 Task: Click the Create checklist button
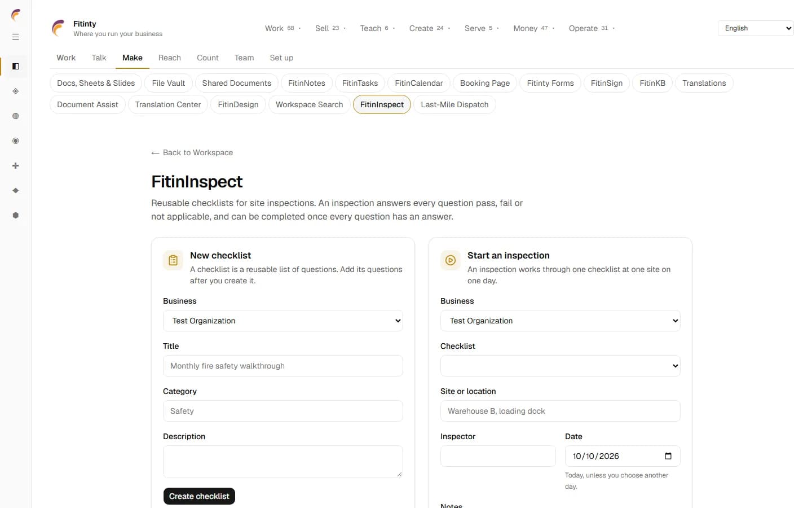(199, 496)
